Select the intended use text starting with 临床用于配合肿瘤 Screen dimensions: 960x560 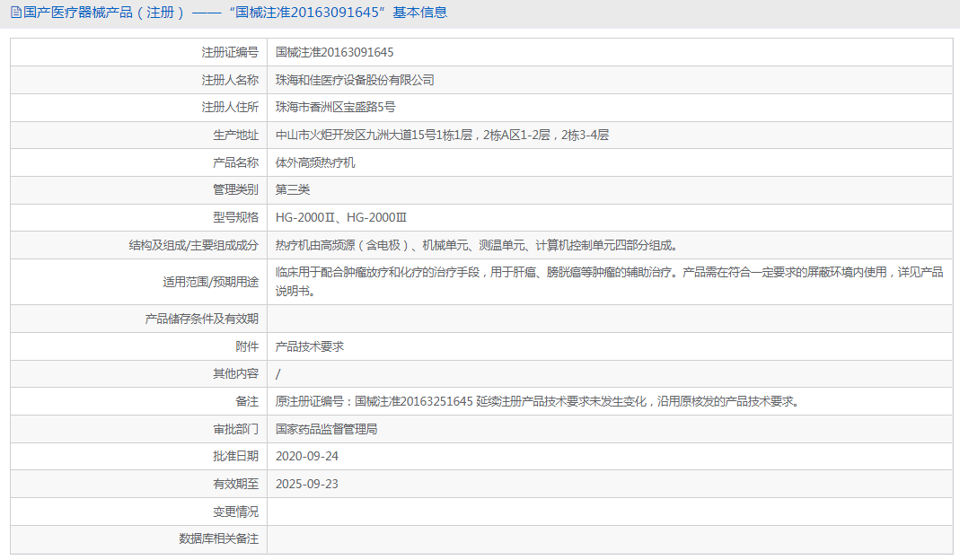[x=609, y=282]
